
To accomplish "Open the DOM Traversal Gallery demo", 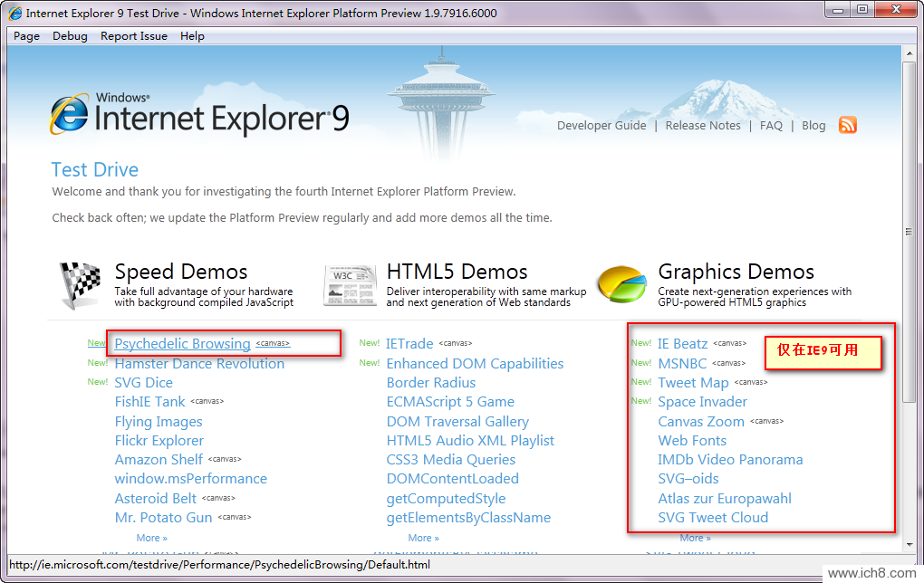I will (457, 422).
